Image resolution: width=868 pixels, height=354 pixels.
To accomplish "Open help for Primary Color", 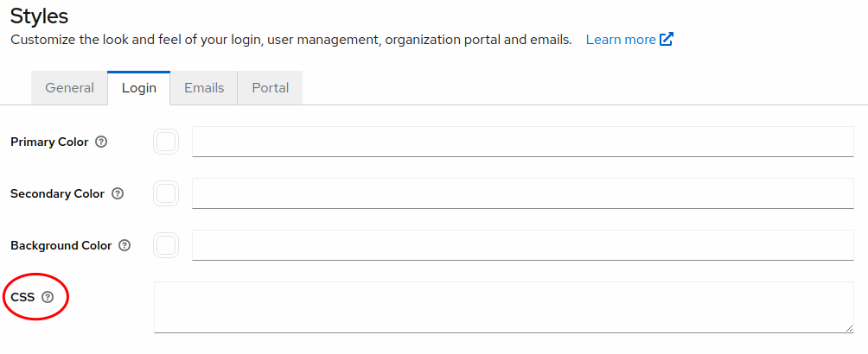I will point(101,142).
